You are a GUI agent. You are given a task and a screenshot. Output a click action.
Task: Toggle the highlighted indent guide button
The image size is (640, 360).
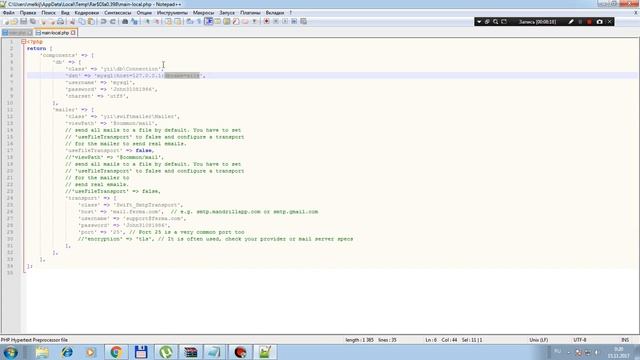pyautogui.click(x=209, y=21)
